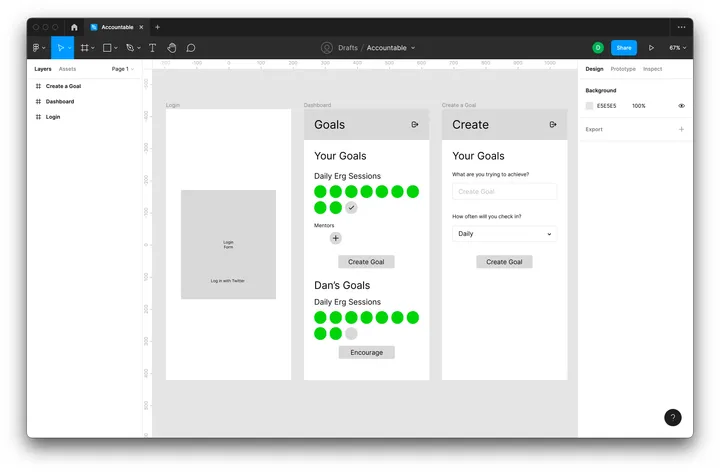Image resolution: width=720 pixels, height=473 pixels.
Task: Select the Frame tool
Action: 84,48
